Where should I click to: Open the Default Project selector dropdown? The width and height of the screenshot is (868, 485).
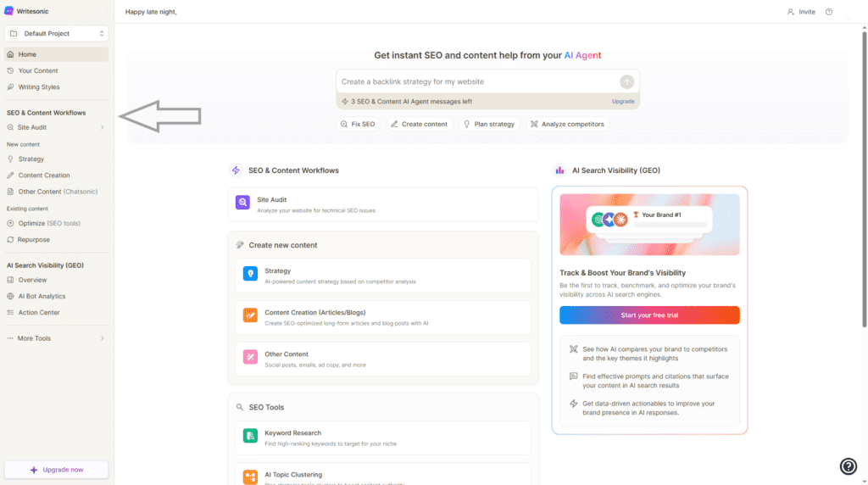pyautogui.click(x=57, y=33)
